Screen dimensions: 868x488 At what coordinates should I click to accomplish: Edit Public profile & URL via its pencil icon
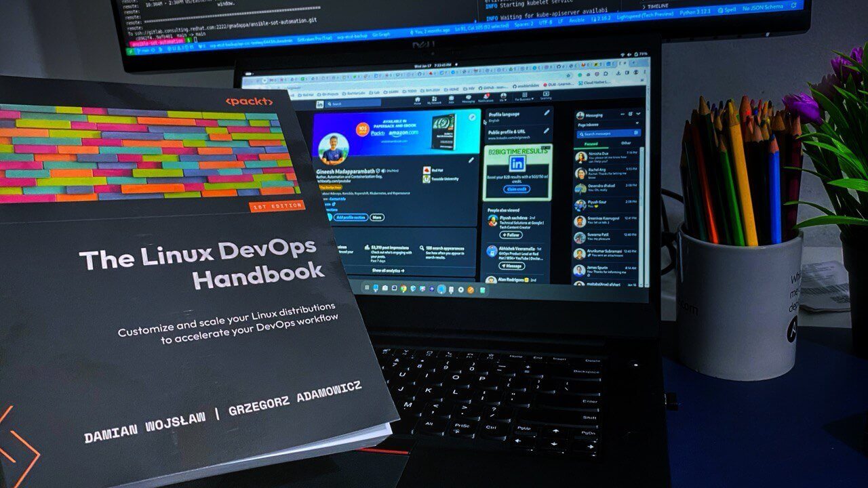545,131
